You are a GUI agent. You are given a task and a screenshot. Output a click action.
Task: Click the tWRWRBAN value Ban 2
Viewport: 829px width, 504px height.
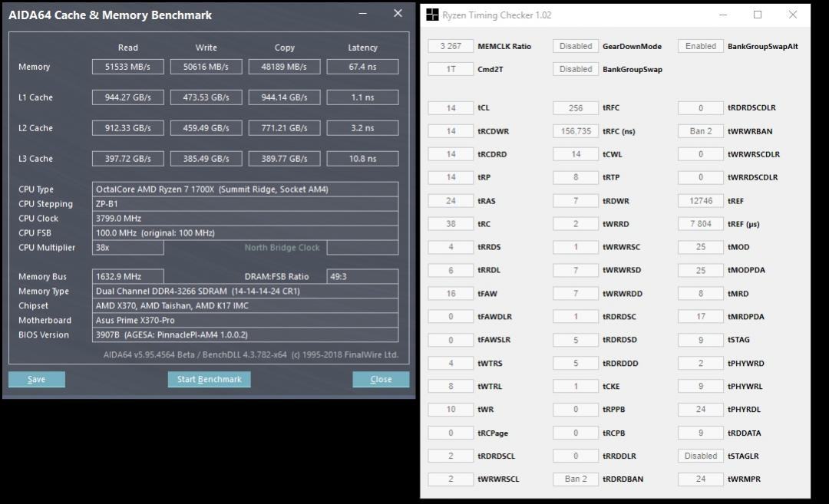pyautogui.click(x=701, y=131)
